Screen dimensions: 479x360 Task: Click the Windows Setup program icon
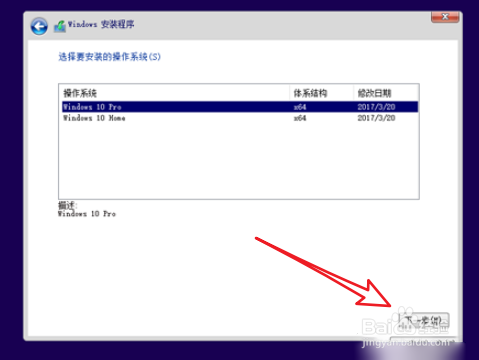(x=60, y=26)
